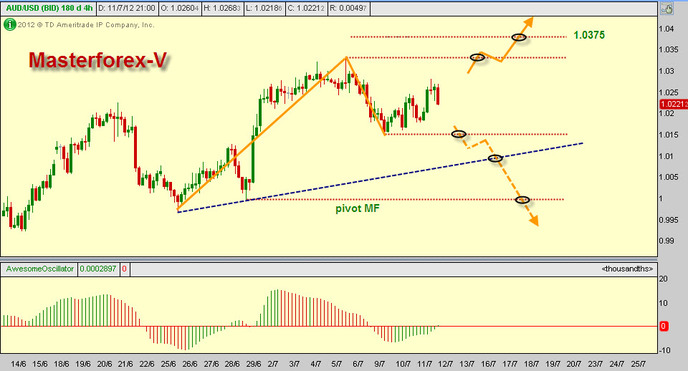This screenshot has height=371, width=688.
Task: Click the C: 1.02212 close price field
Action: coord(307,8)
